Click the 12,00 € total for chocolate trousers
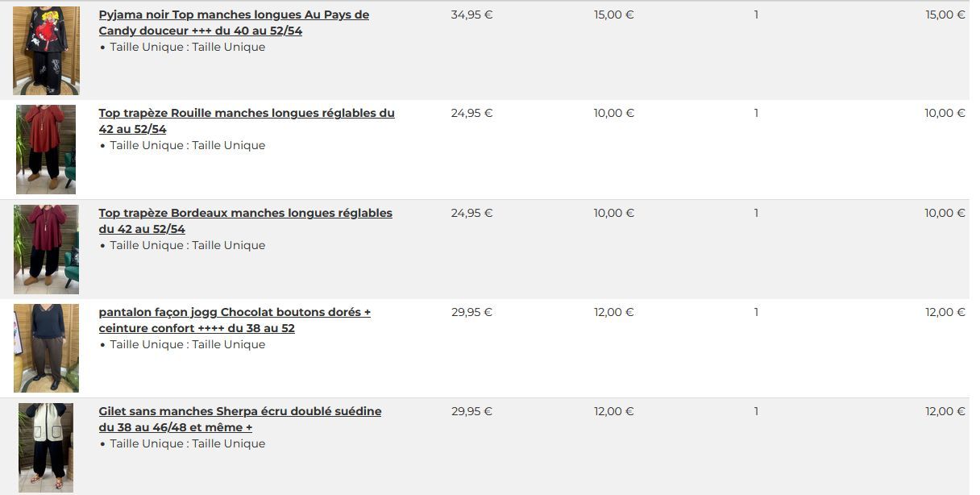The width and height of the screenshot is (980, 495). (x=945, y=312)
